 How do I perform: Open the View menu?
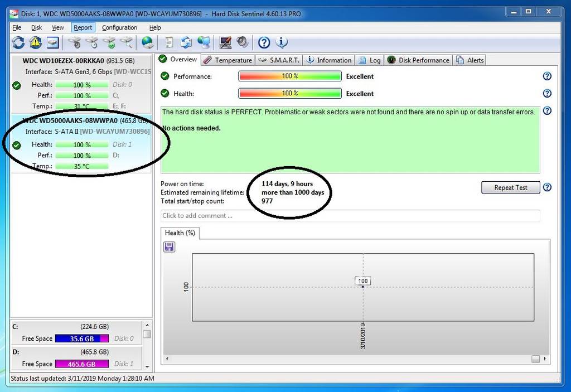click(x=57, y=28)
